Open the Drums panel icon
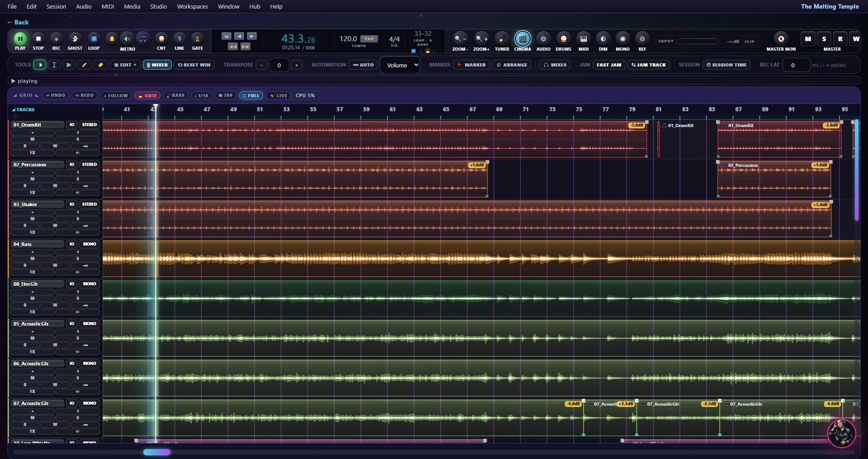The width and height of the screenshot is (868, 459). [563, 39]
